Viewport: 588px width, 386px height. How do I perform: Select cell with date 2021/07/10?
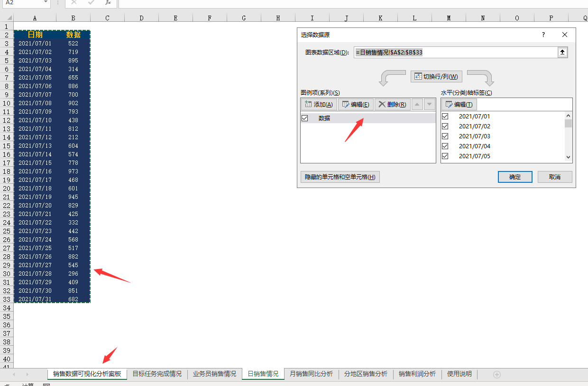[x=35, y=120]
